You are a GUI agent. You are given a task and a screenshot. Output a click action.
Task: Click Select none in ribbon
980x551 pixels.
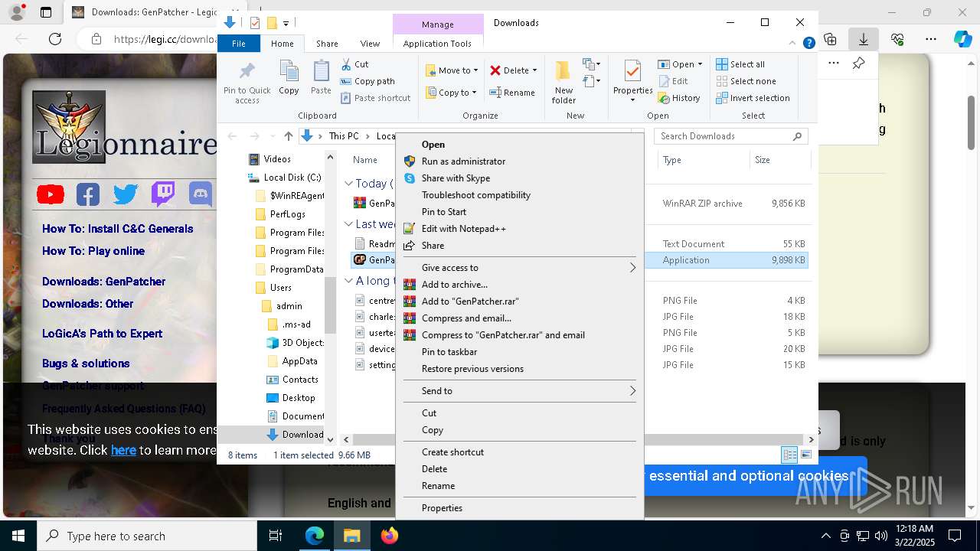[x=746, y=81]
